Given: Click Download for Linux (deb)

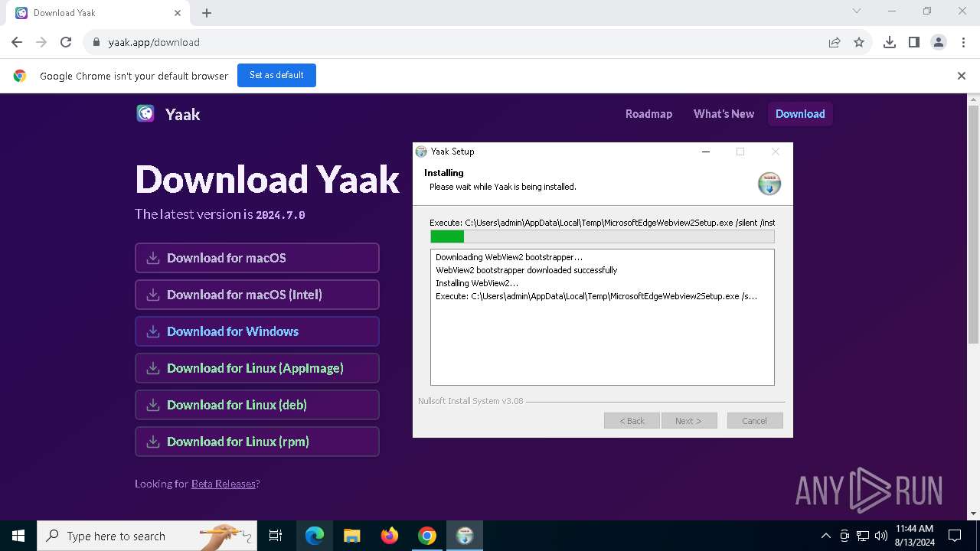Looking at the screenshot, I should pyautogui.click(x=257, y=405).
